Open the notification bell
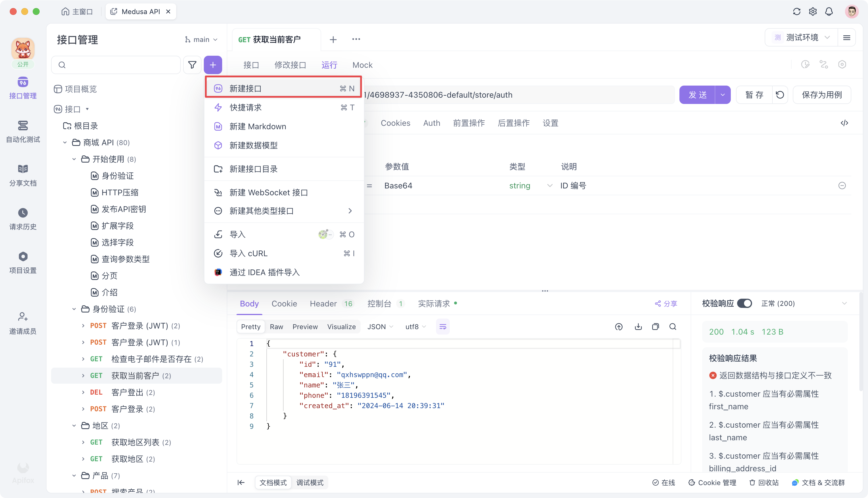This screenshot has width=868, height=498. point(829,11)
